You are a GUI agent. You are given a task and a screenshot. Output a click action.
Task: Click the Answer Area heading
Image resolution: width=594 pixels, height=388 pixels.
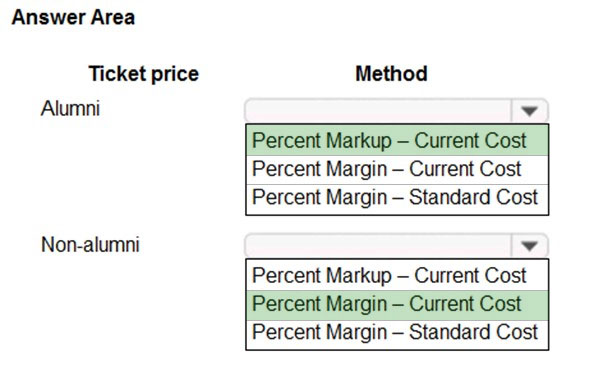pyautogui.click(x=73, y=18)
